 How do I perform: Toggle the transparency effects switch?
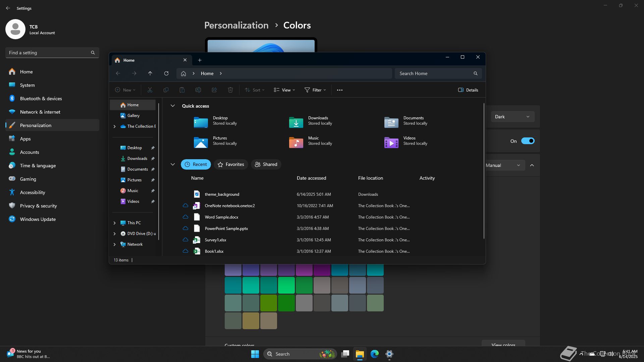(528, 141)
